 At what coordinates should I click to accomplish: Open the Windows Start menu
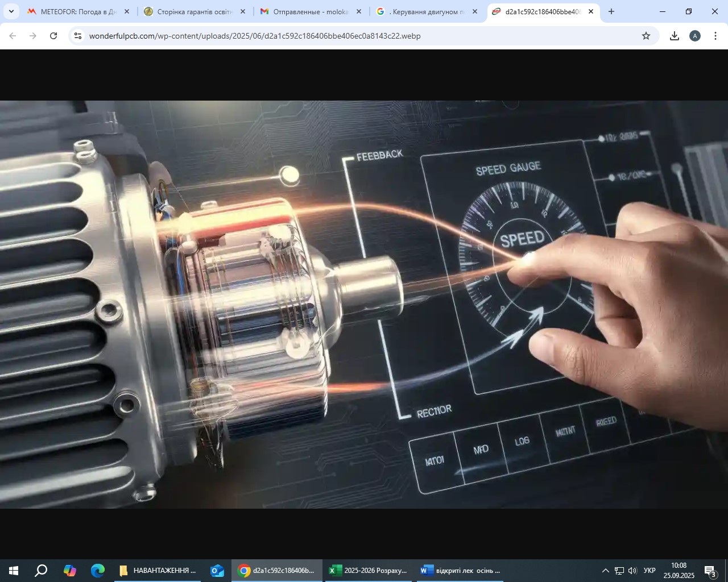point(14,571)
